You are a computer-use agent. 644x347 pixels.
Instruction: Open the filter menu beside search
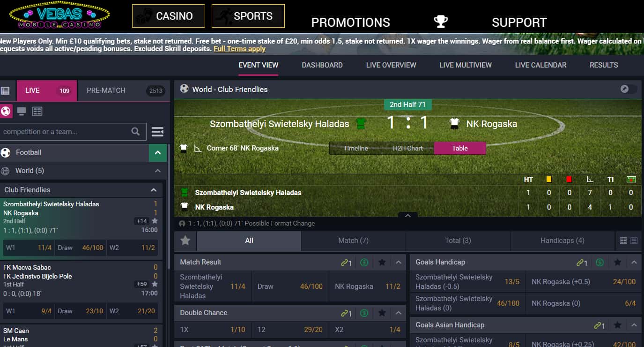[x=158, y=132]
